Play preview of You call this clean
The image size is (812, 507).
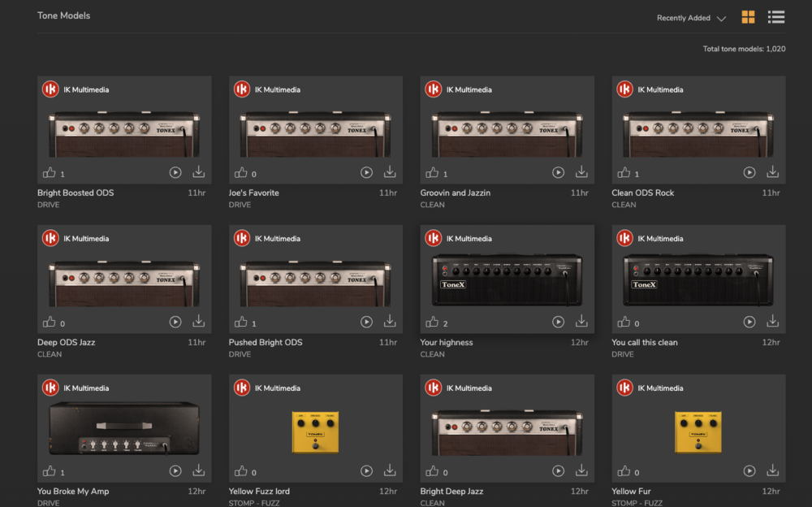pyautogui.click(x=749, y=322)
